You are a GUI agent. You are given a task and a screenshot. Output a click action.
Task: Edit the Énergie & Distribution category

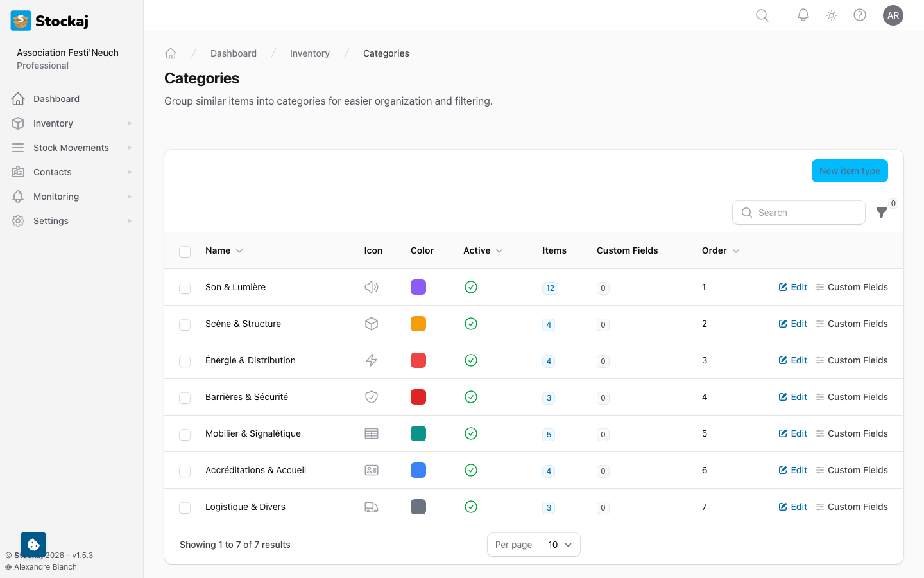[x=793, y=360]
